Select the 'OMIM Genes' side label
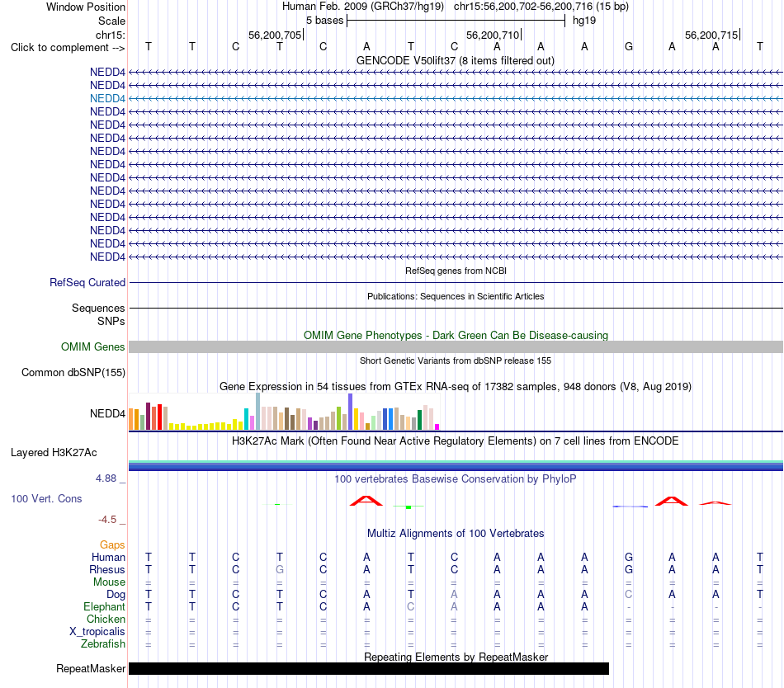784x688 pixels. coord(92,346)
